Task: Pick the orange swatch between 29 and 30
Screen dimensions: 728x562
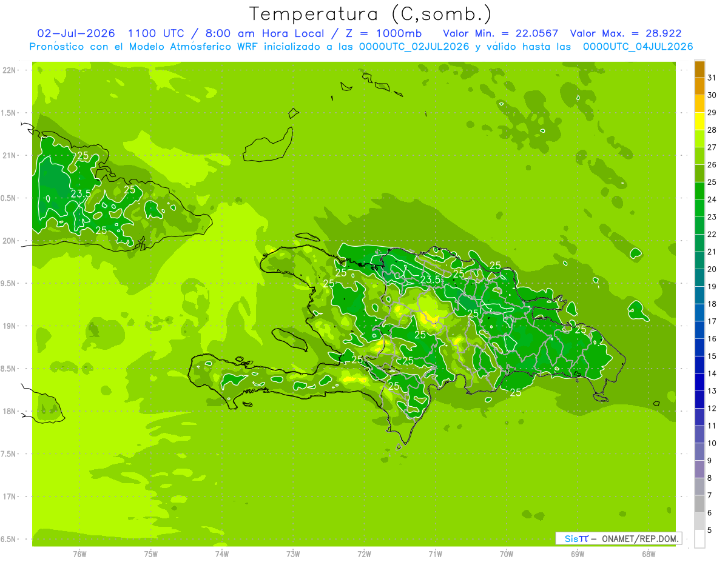Action: (x=699, y=104)
